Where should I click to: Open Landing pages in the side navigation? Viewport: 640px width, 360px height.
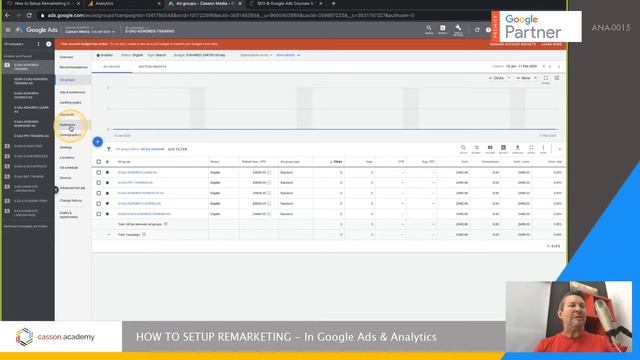coord(70,102)
